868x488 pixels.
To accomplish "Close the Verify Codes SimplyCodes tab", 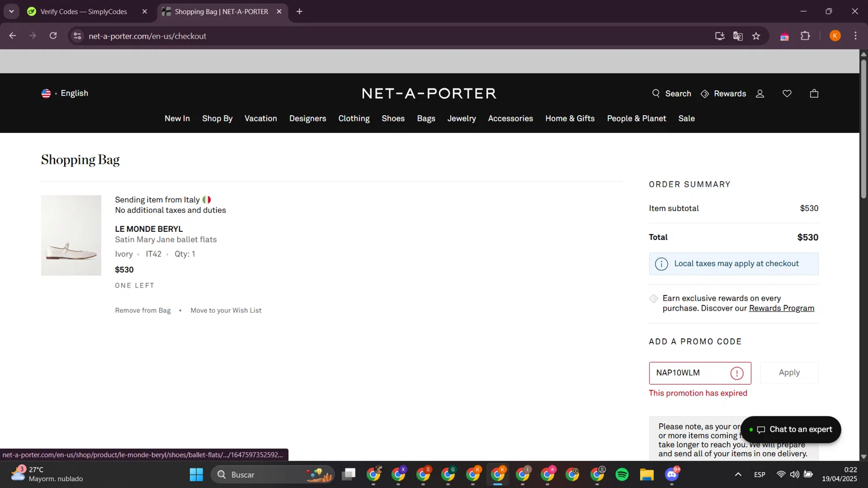I will (145, 12).
